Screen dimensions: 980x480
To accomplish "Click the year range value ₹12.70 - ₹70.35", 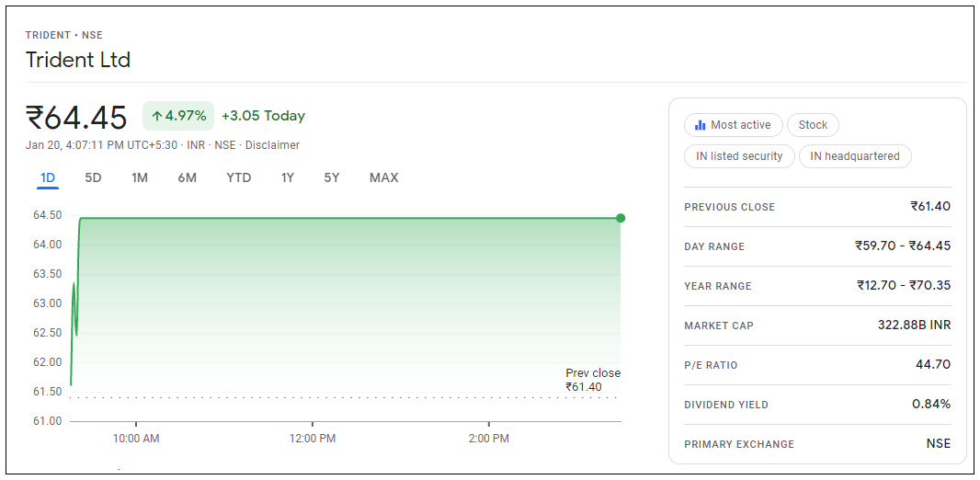I will click(x=904, y=285).
